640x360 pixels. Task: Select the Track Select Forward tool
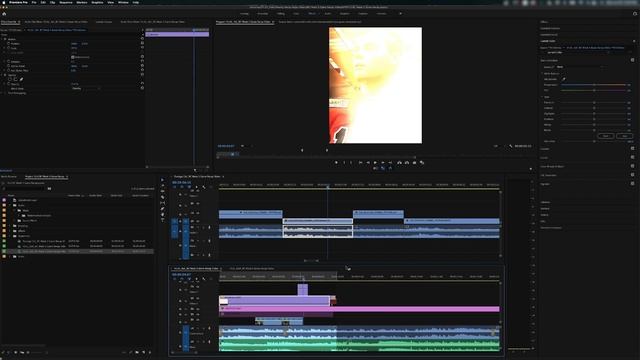(162, 186)
